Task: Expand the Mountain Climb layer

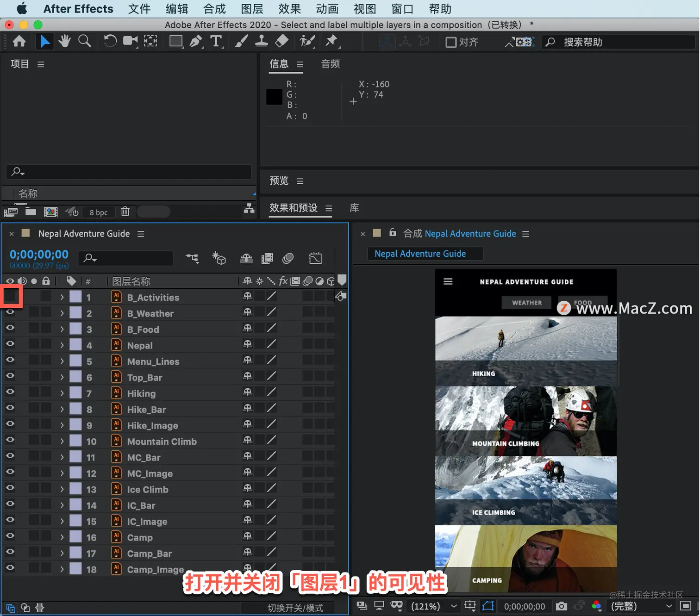Action: [62, 442]
